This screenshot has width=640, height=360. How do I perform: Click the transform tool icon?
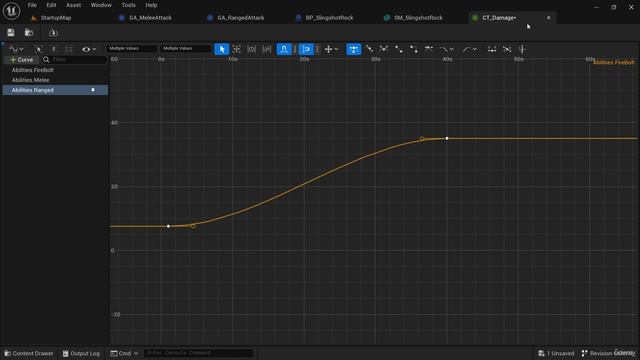tap(251, 49)
